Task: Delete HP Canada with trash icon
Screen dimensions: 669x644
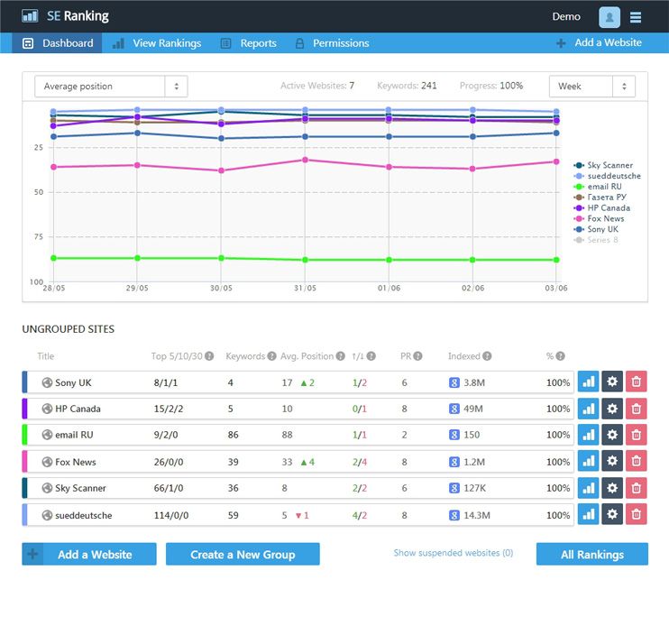Action: [637, 409]
